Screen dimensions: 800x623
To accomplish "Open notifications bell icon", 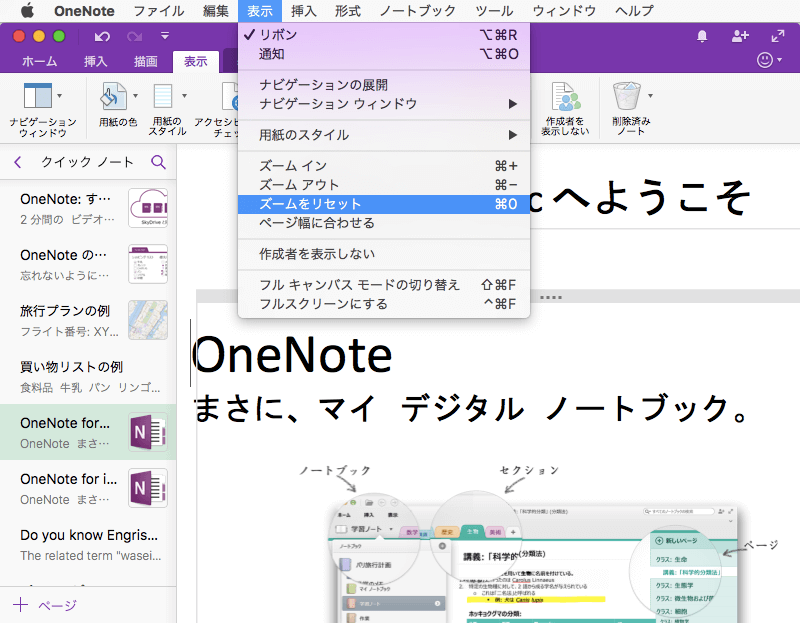I will (x=702, y=36).
